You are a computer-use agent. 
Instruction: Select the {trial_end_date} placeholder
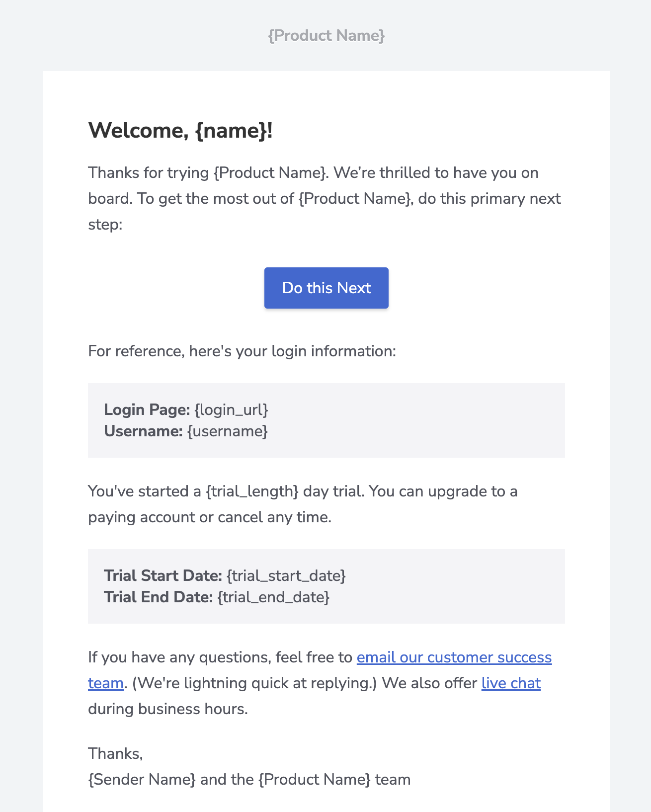(274, 596)
